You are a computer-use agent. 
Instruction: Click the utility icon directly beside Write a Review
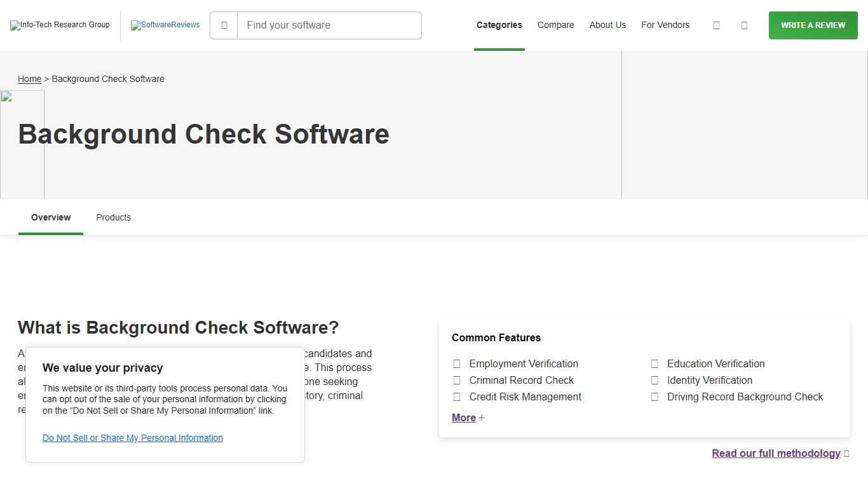[744, 25]
